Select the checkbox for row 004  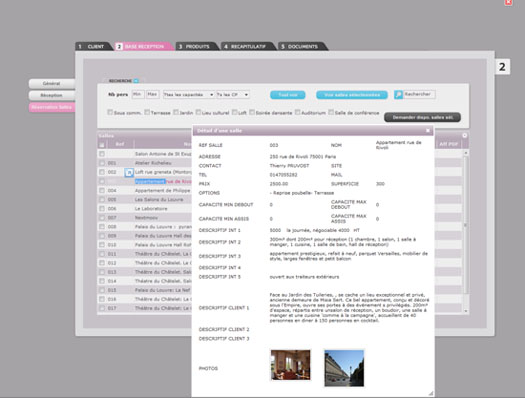[102, 190]
